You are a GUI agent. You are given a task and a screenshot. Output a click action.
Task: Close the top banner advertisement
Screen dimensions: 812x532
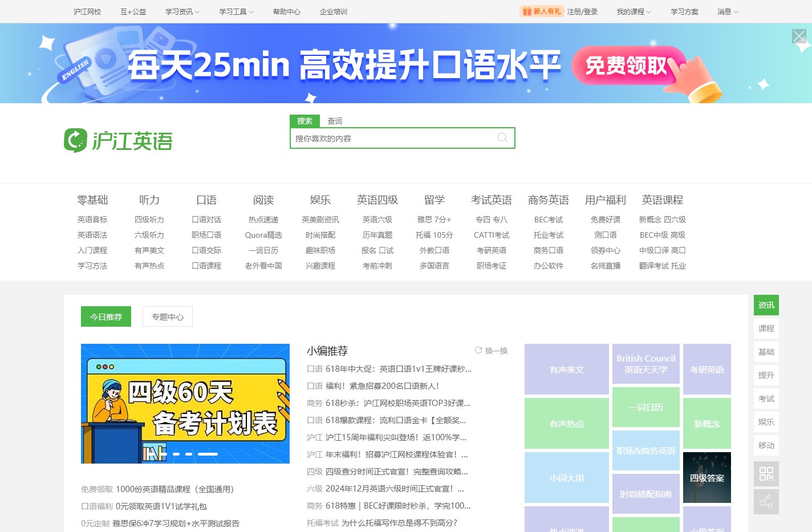pyautogui.click(x=799, y=36)
